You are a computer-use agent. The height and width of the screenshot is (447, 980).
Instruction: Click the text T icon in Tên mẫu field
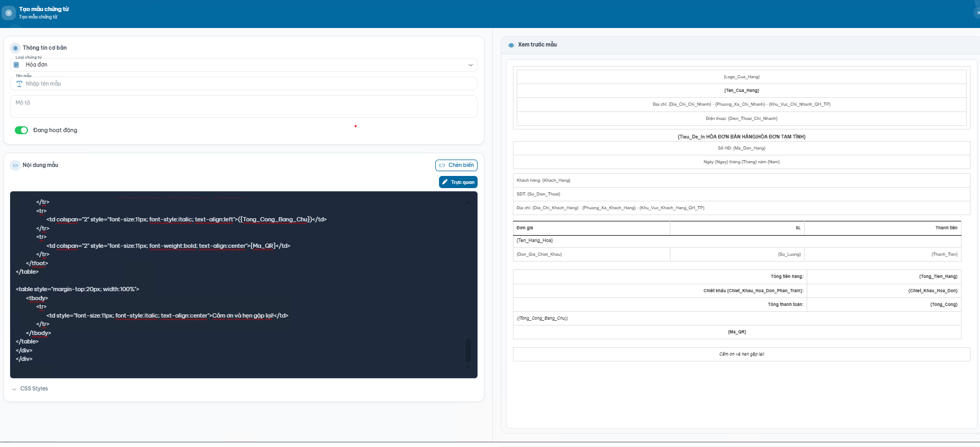[x=20, y=84]
